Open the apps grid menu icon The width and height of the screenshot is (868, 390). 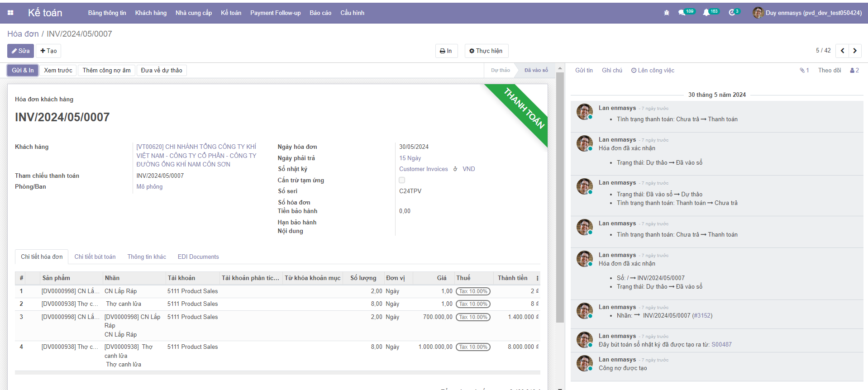[10, 13]
